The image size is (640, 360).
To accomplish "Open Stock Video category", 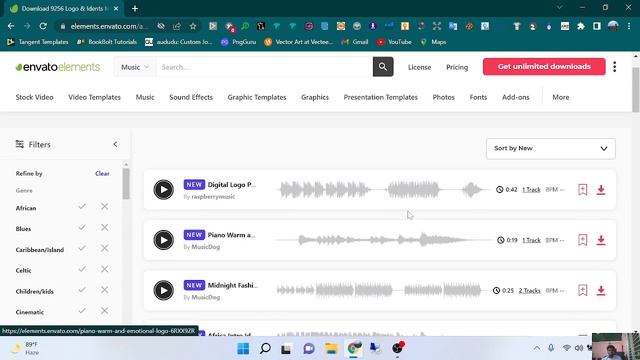I will [34, 97].
